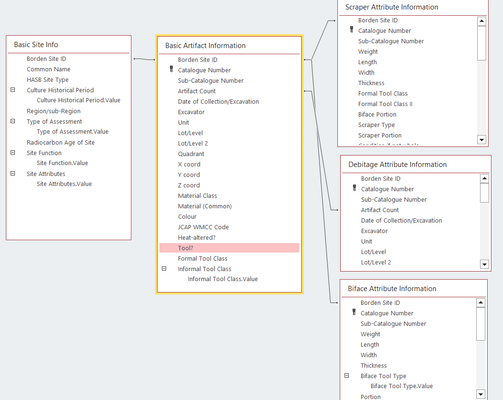Image resolution: width=503 pixels, height=400 pixels.
Task: Click primary key icon in Biface Attribute table
Action: (354, 312)
